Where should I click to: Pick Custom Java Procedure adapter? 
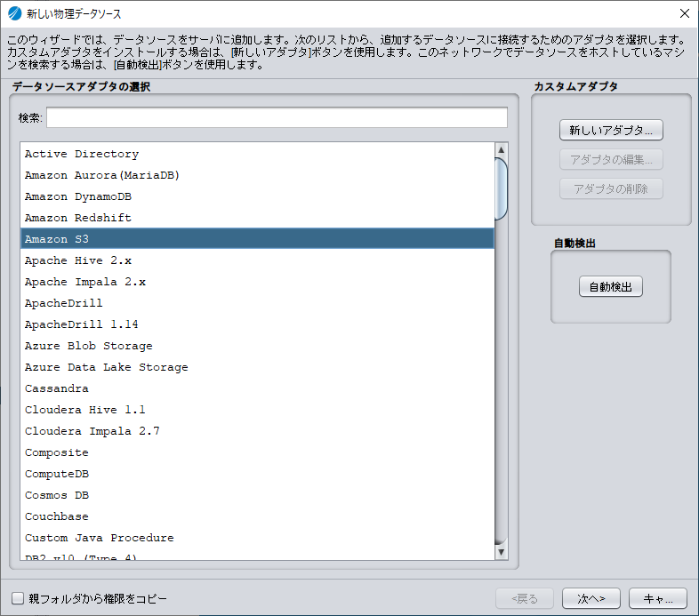[257, 538]
